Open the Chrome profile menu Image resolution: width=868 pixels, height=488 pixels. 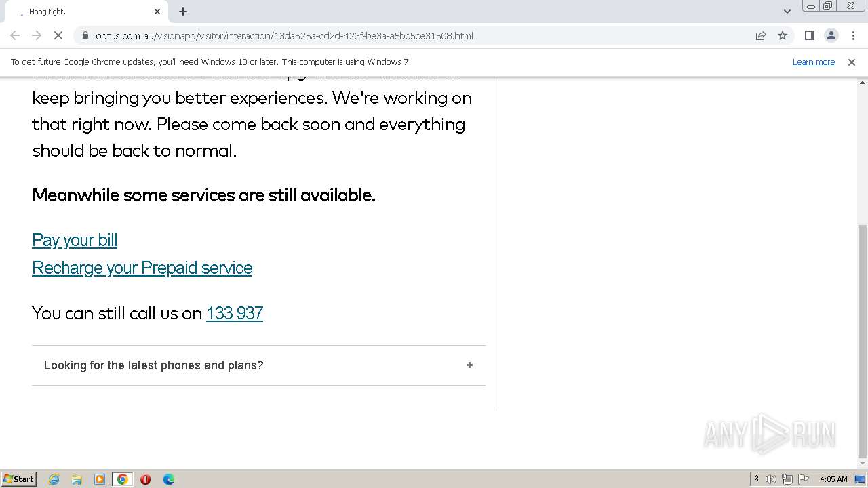831,35
